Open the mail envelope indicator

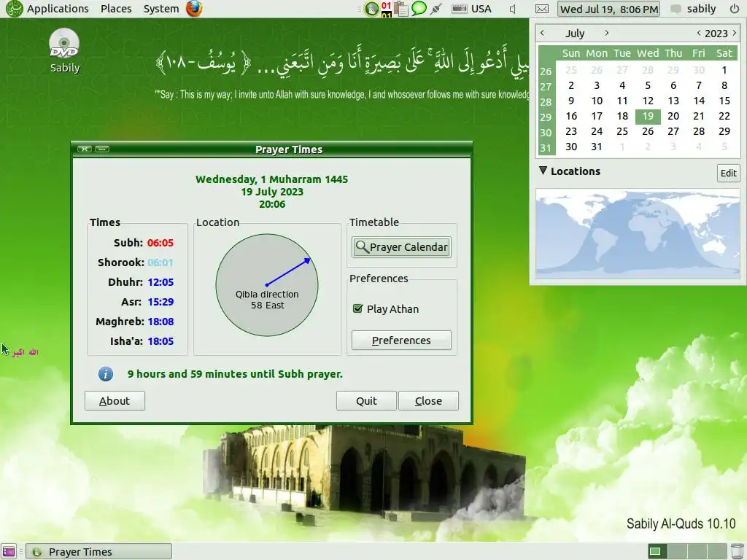tap(542, 9)
